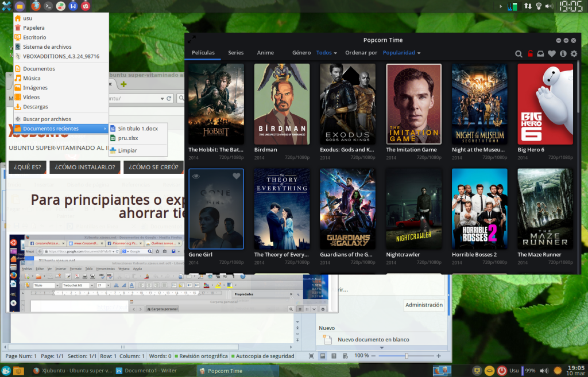Viewport: 588px width, 377px height.
Task: Open Papelera from the places menu
Action: coord(61,28)
